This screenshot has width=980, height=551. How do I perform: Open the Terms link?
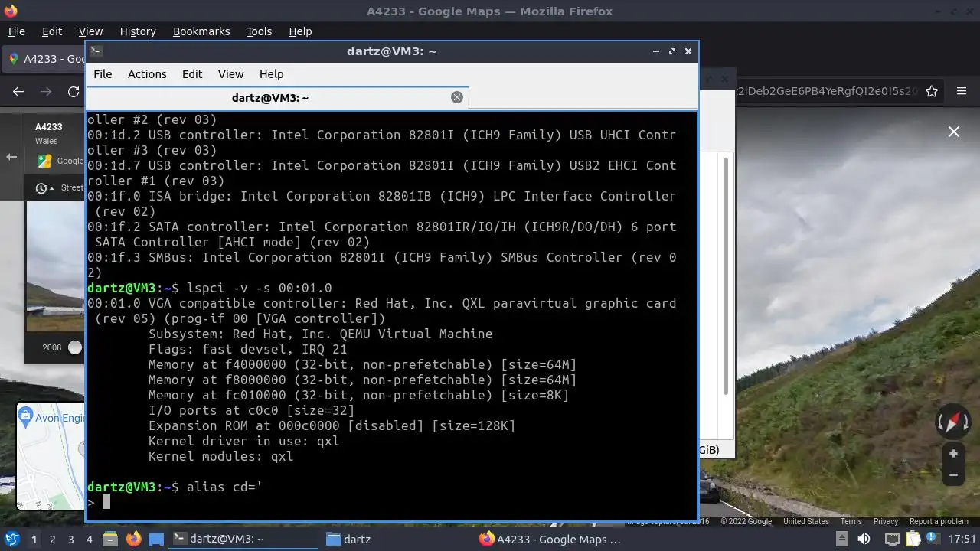pyautogui.click(x=851, y=521)
